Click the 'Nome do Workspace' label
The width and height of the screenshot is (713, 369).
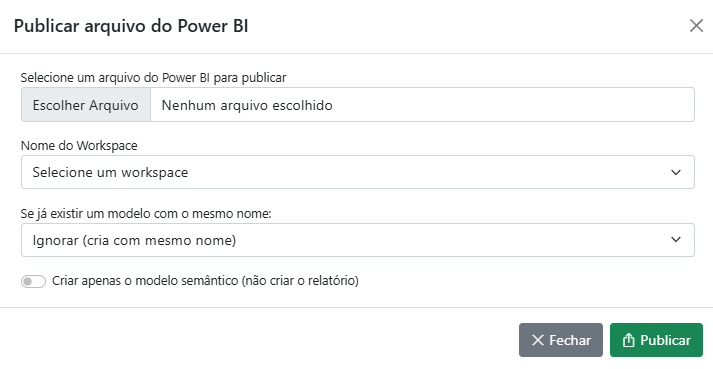(x=79, y=146)
